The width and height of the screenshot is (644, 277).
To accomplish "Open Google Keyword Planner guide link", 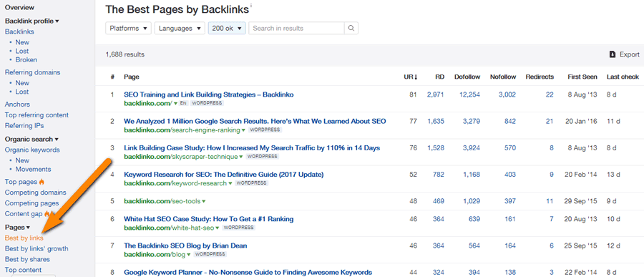I will 248,272.
